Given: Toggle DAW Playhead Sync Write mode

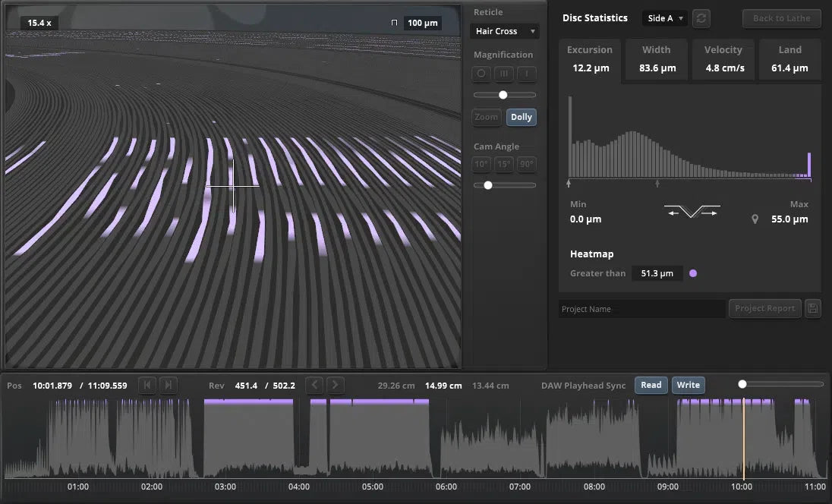Looking at the screenshot, I should pyautogui.click(x=688, y=386).
